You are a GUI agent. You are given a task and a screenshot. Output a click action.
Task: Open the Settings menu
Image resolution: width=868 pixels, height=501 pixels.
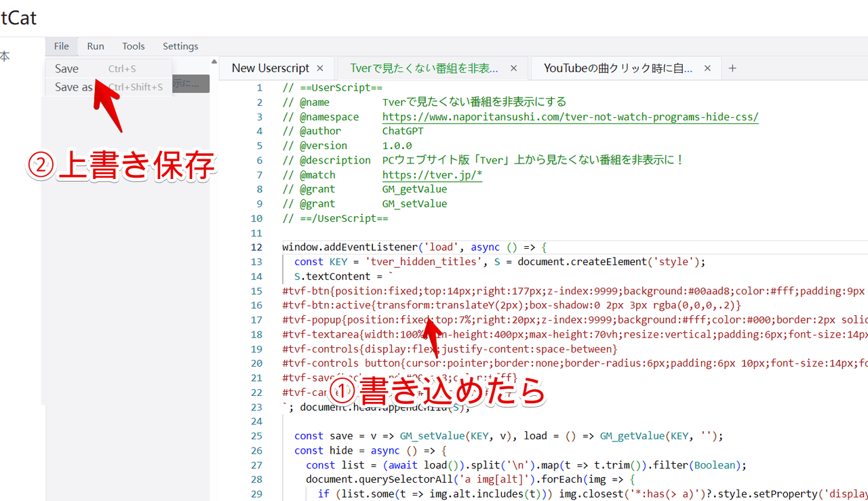[x=180, y=46]
